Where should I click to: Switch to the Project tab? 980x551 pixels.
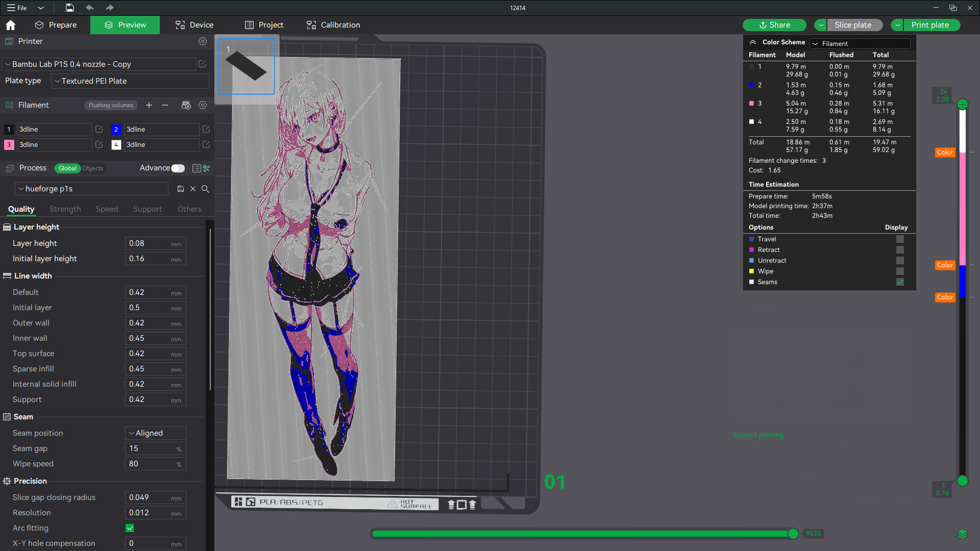click(264, 25)
